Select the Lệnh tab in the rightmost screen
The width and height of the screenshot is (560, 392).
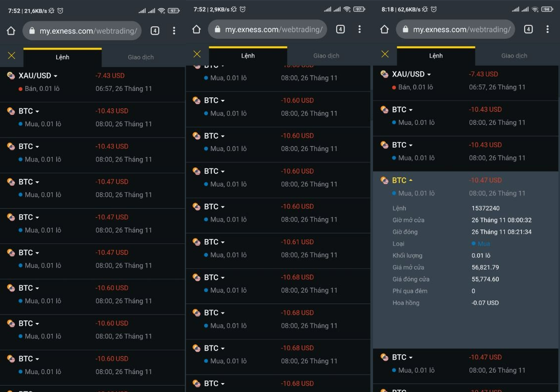pyautogui.click(x=436, y=56)
